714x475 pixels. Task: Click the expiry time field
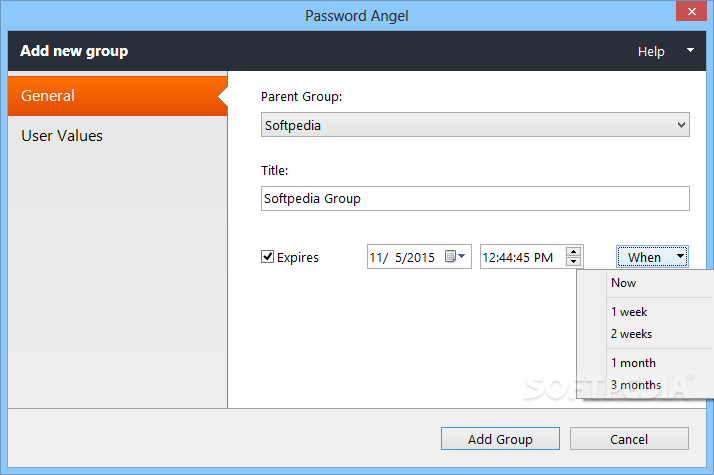point(523,257)
